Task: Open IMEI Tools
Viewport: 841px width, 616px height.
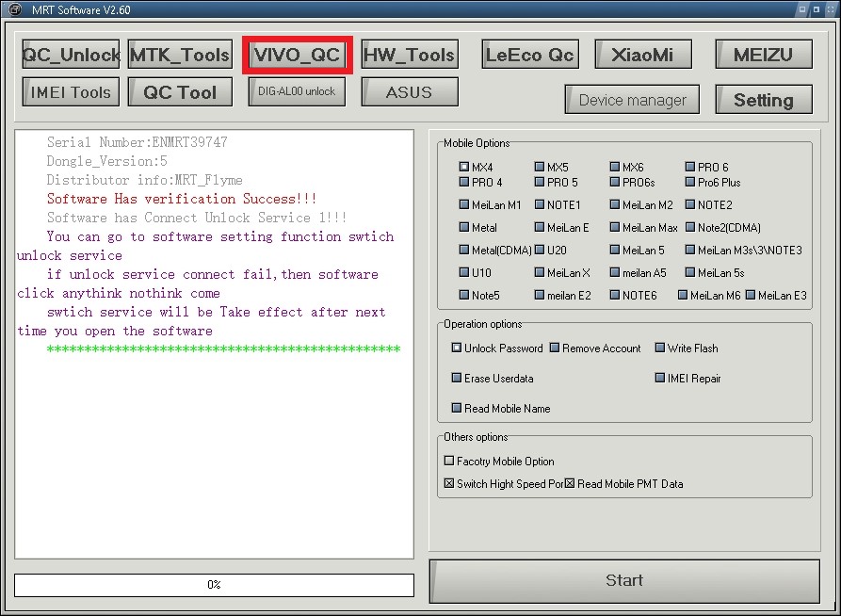Action: click(x=71, y=91)
